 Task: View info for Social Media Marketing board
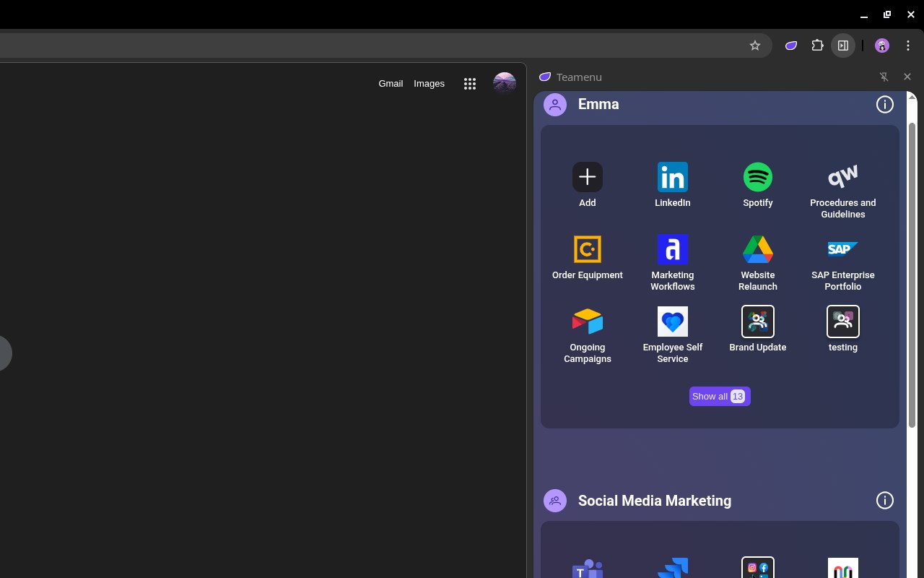pos(885,501)
